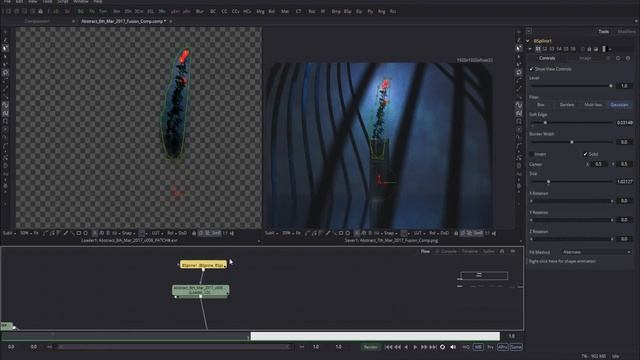The height and width of the screenshot is (360, 640).
Task: Switch to the Tools tab in inspector
Action: pyautogui.click(x=603, y=31)
